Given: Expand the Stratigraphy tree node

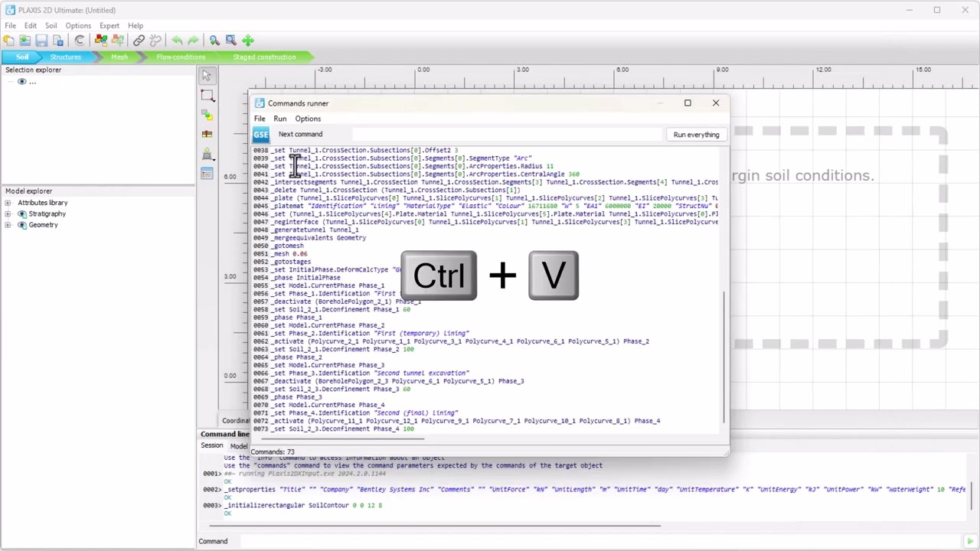Looking at the screenshot, I should point(8,214).
